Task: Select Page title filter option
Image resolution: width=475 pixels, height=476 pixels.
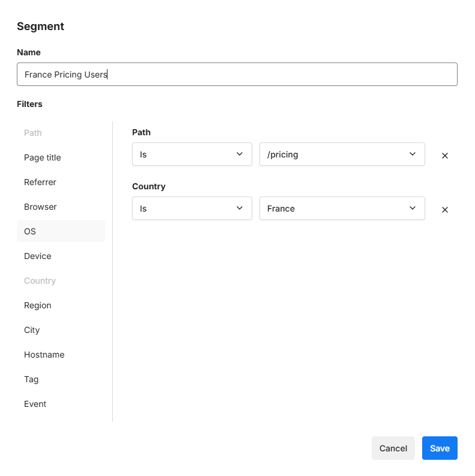Action: pos(43,157)
